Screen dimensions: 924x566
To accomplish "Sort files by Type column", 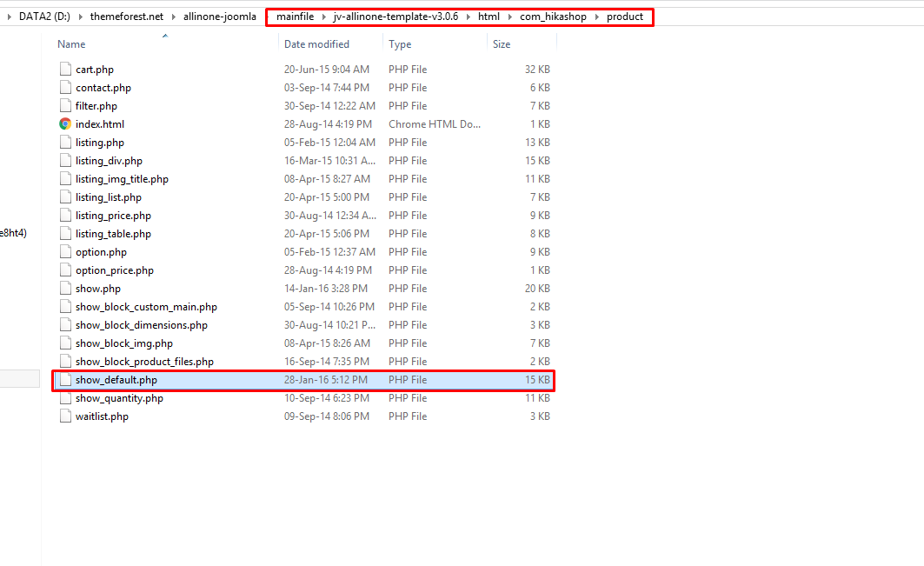I will 400,44.
